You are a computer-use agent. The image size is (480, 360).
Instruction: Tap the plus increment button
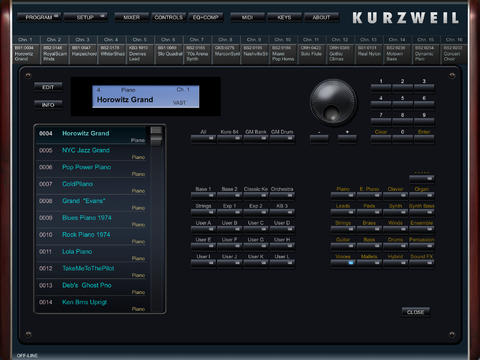pyautogui.click(x=347, y=138)
